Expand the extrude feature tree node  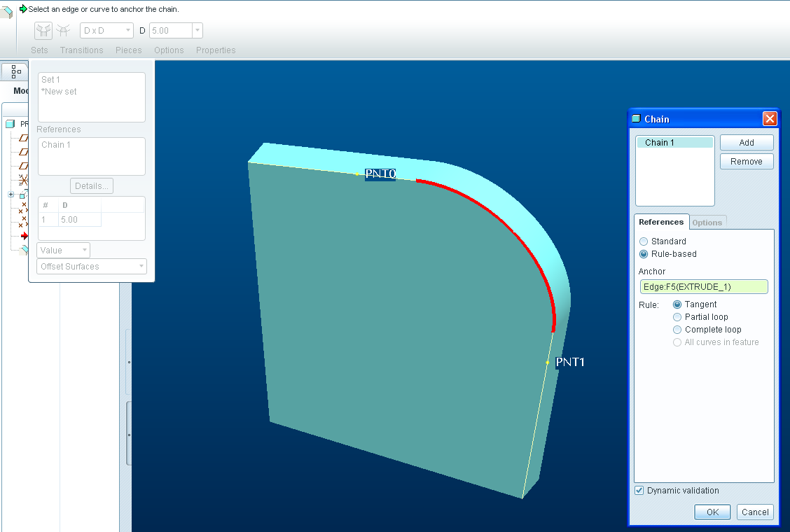[11, 195]
